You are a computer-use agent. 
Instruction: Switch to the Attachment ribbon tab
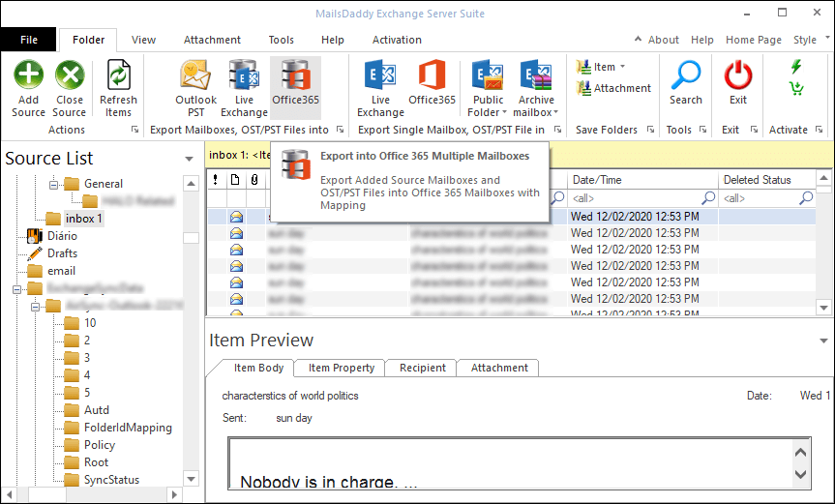212,40
